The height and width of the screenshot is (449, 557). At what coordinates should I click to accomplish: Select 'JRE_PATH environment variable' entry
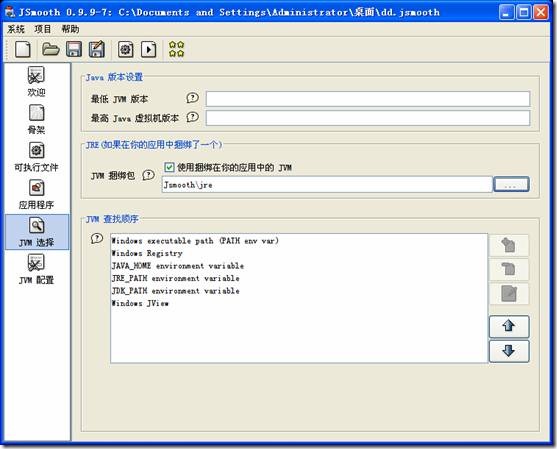[299, 278]
